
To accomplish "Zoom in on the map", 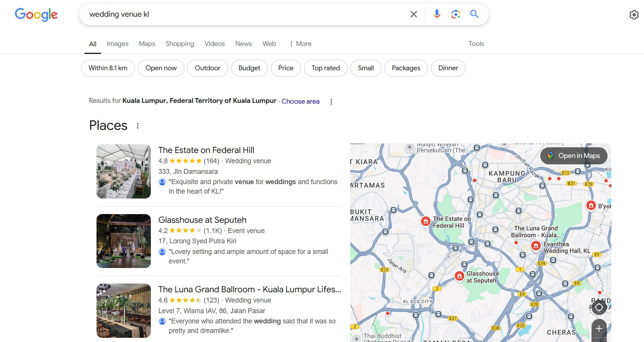I will (x=599, y=329).
